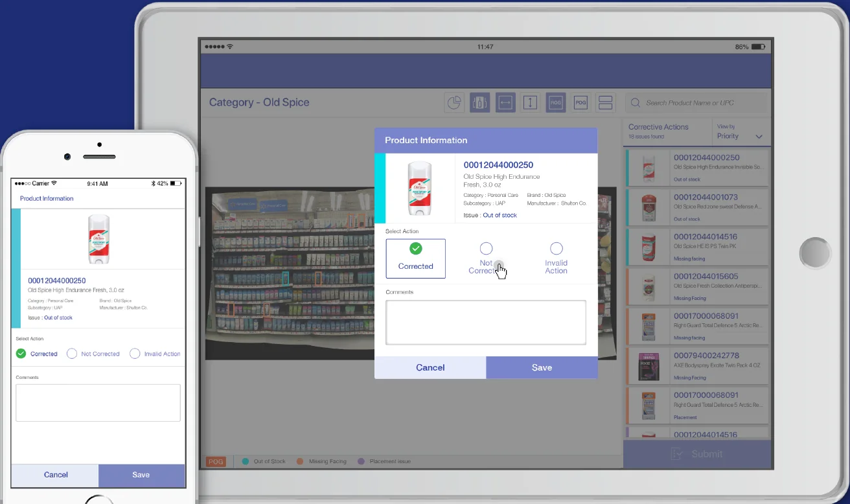
Task: Click Out of stock issue link on phone
Action: click(58, 318)
